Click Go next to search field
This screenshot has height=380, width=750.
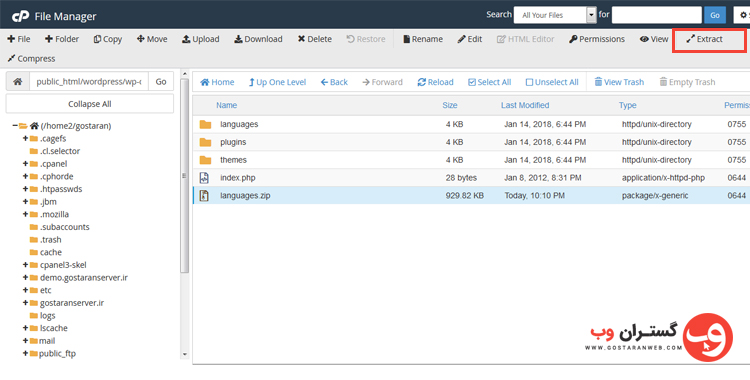(715, 15)
